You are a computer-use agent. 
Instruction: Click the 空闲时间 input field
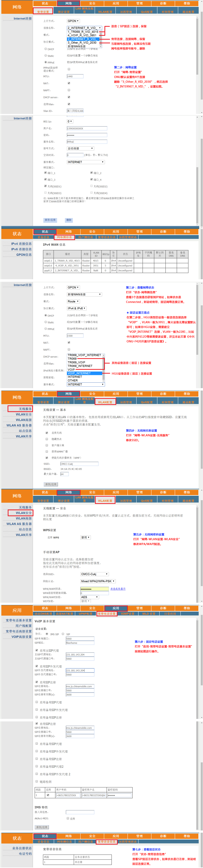[x=75, y=155]
